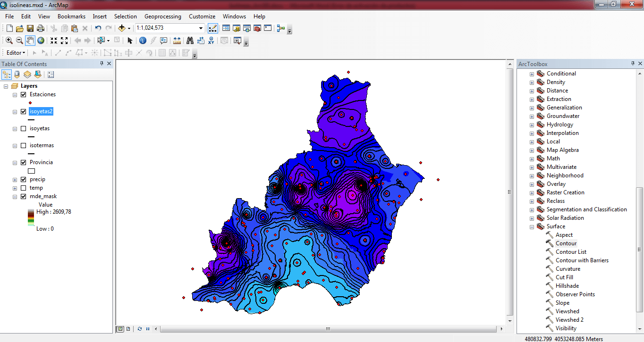Turn on the temp layer checkbox

pos(23,188)
